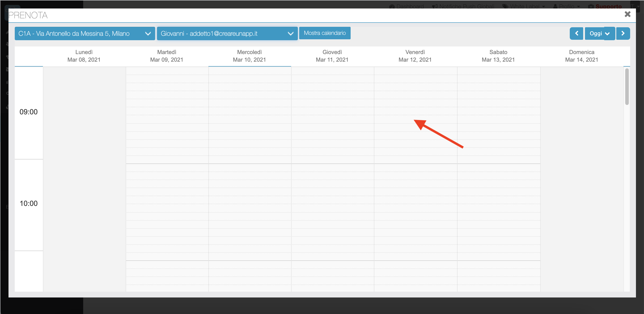Click the Mostra calendario button
The width and height of the screenshot is (644, 314).
pos(324,33)
